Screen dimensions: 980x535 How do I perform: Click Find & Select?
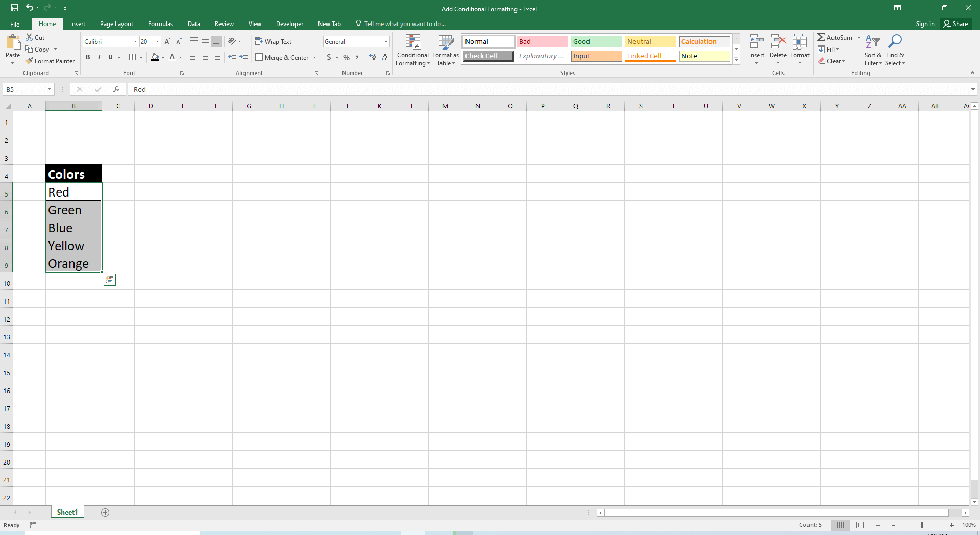click(895, 50)
